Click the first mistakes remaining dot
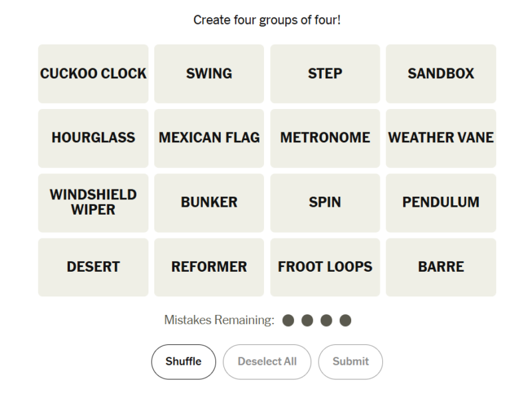This screenshot has width=532, height=398. [x=288, y=321]
